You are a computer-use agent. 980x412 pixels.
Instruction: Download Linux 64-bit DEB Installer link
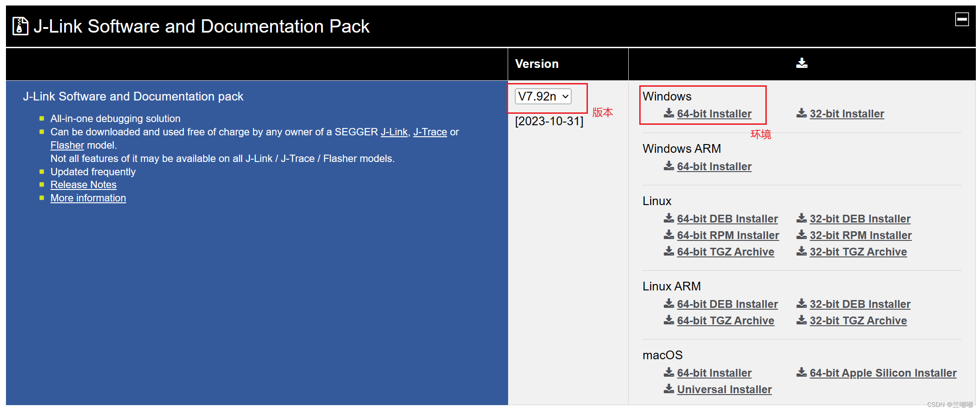point(727,219)
